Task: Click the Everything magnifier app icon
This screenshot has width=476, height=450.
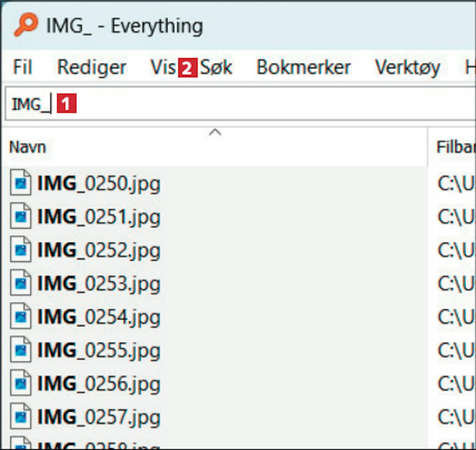Action: 26,25
